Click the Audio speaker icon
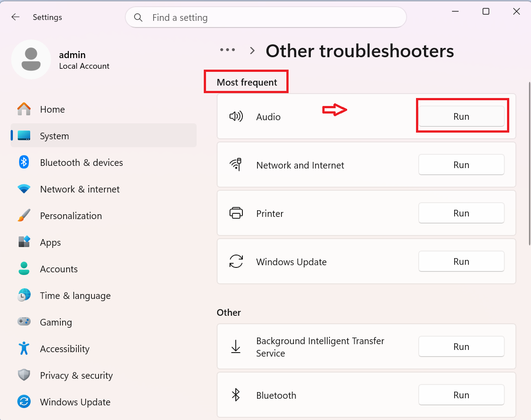 pyautogui.click(x=236, y=117)
